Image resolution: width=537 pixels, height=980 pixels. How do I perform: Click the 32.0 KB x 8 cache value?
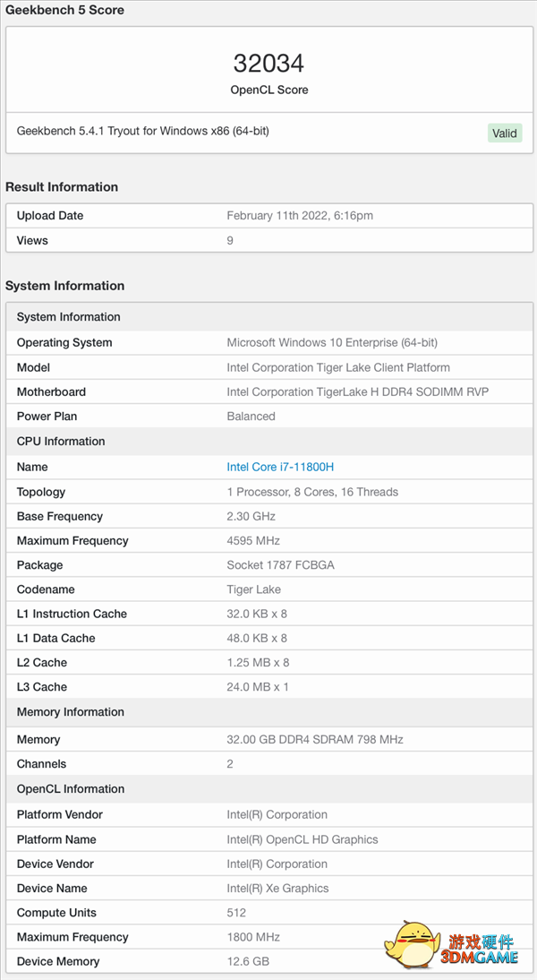coord(257,614)
